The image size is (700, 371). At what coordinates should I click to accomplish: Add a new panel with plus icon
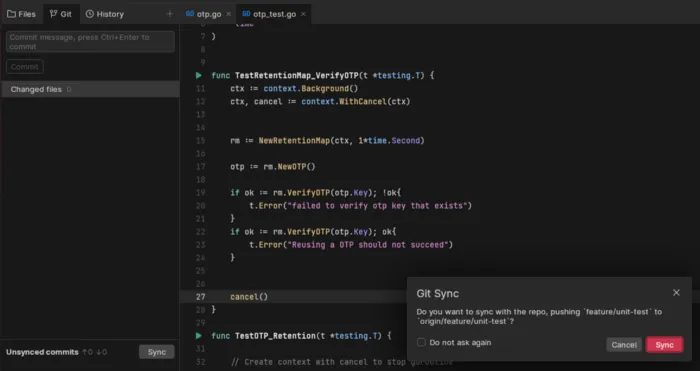pyautogui.click(x=169, y=14)
